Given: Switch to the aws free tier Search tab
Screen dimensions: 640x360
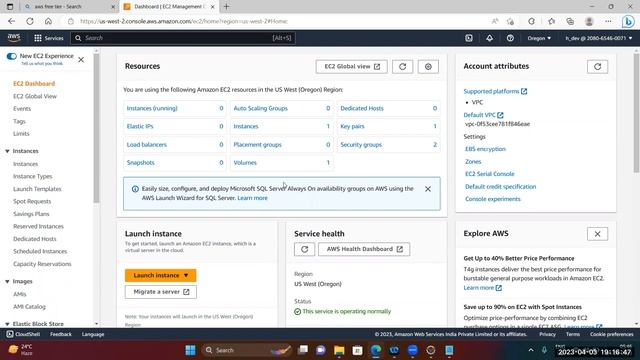Looking at the screenshot, I should click(69, 7).
